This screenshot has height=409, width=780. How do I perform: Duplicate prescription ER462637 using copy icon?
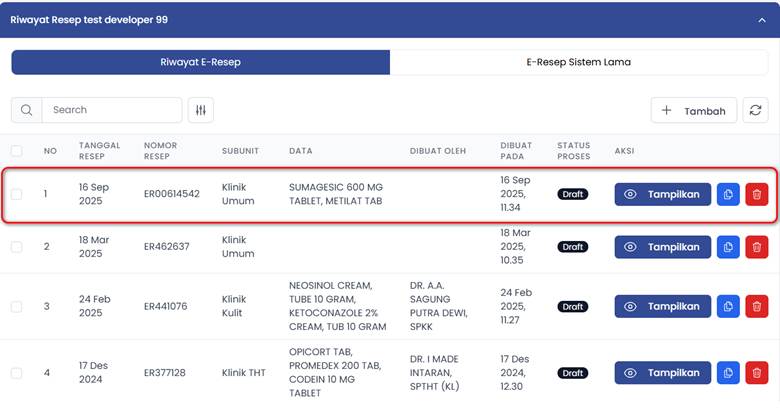pyautogui.click(x=728, y=247)
